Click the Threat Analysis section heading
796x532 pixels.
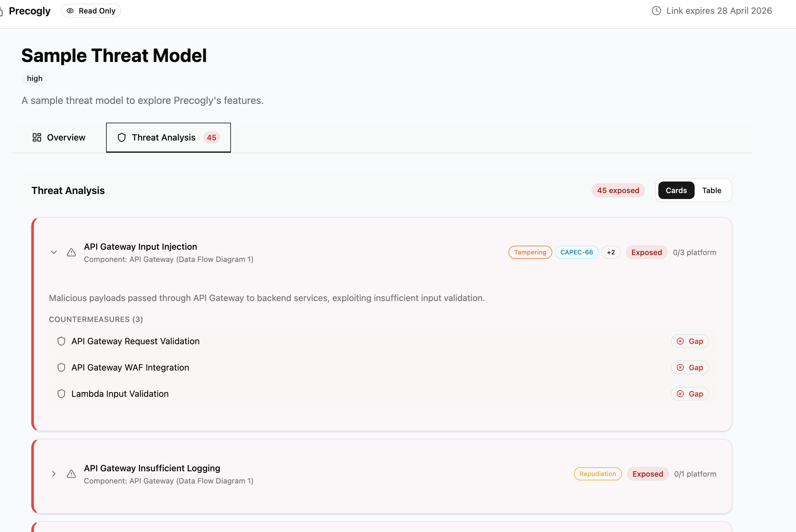(x=68, y=191)
